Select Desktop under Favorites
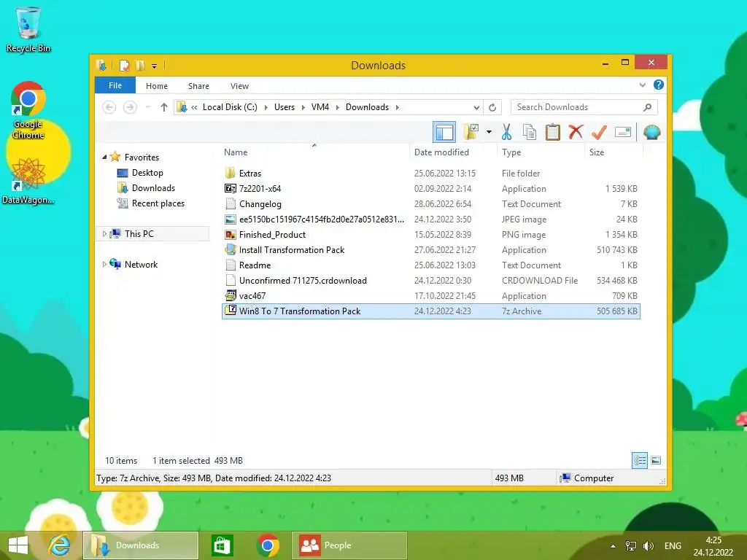The image size is (747, 560). 147,172
